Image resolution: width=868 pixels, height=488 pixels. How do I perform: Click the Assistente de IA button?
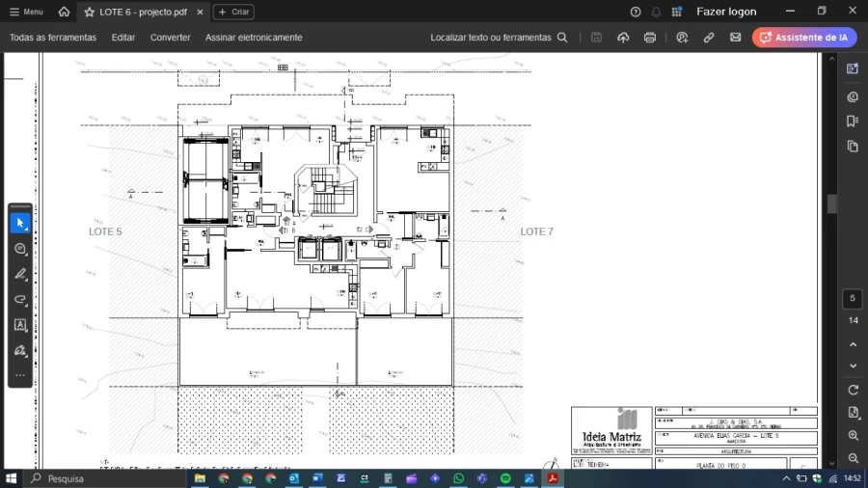(804, 38)
